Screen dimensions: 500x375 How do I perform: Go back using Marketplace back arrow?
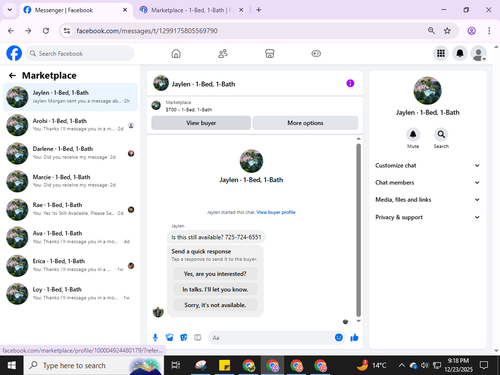pos(12,76)
